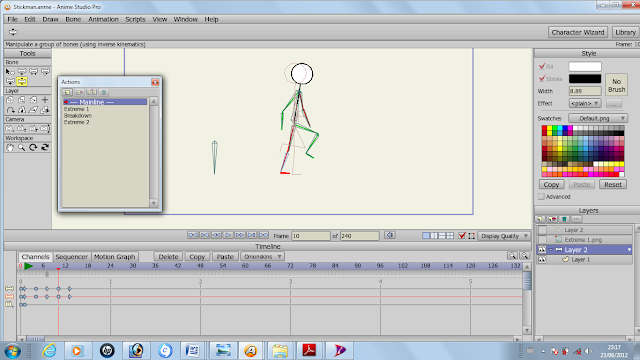Image resolution: width=640 pixels, height=360 pixels.
Task: Enable the Advanced checkbox in Style panel
Action: (541, 197)
